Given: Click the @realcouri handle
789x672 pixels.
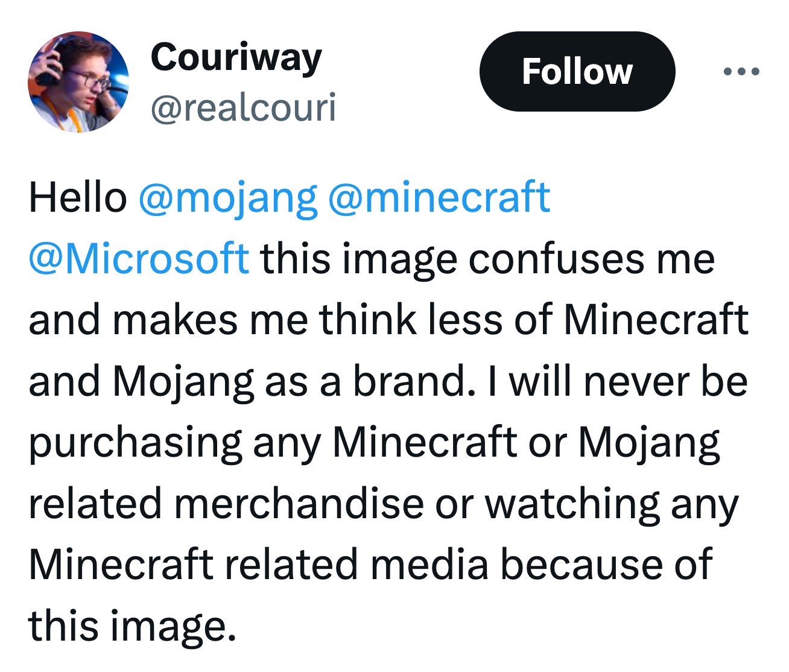Looking at the screenshot, I should pos(243,108).
